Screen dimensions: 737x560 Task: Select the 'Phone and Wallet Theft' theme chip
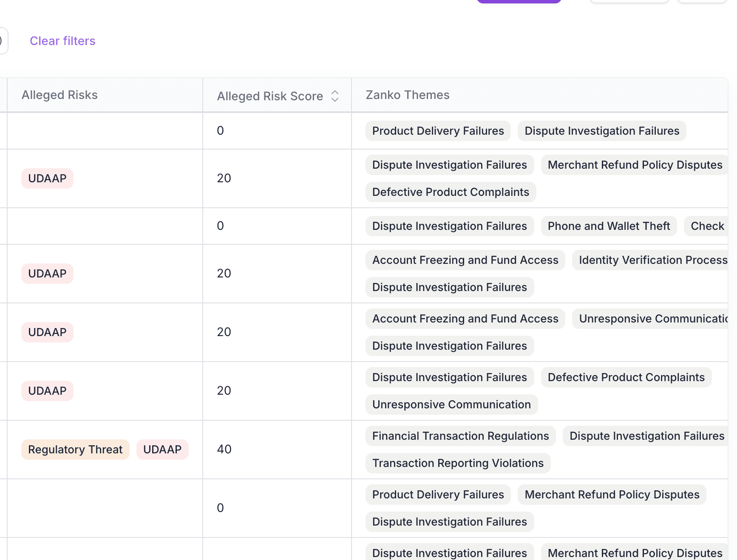click(x=609, y=226)
